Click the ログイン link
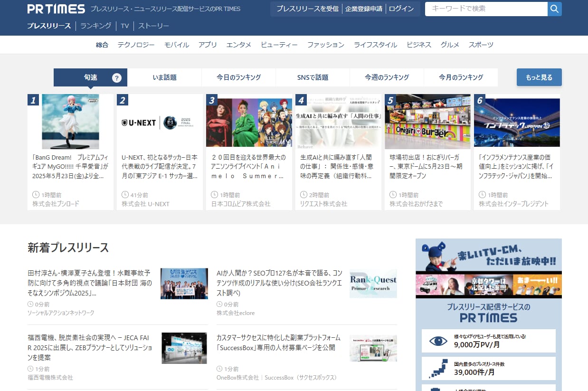 (401, 9)
